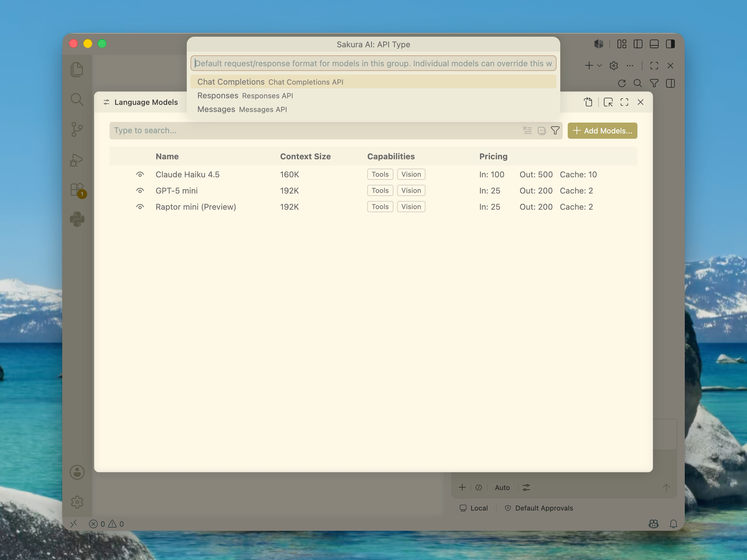
Task: Toggle bottom panel layout icon
Action: [x=654, y=44]
